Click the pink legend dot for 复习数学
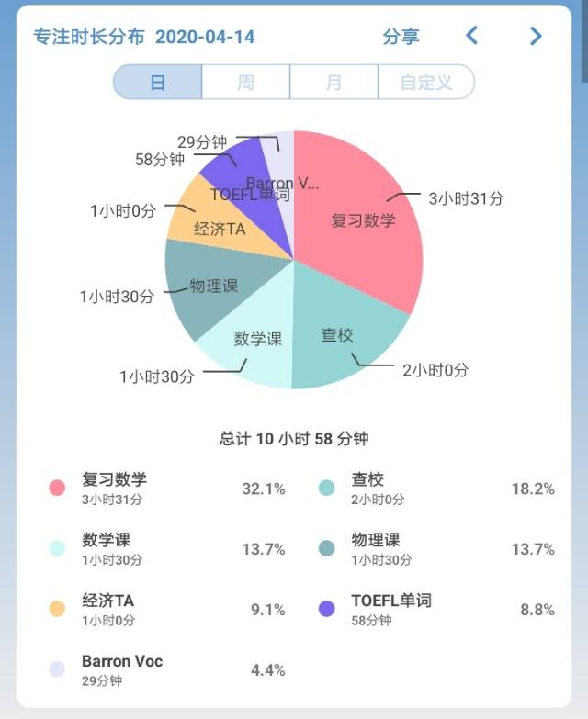Viewport: 588px width, 719px height. [57, 489]
